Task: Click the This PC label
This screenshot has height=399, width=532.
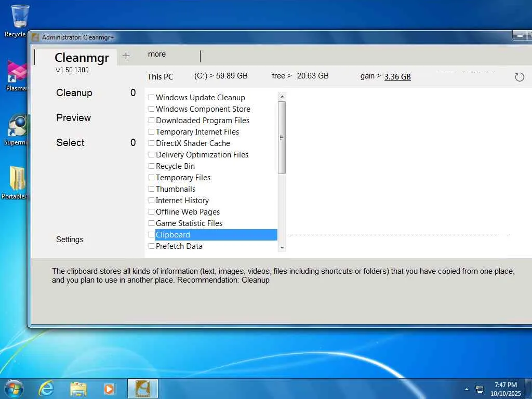Action: coord(160,77)
